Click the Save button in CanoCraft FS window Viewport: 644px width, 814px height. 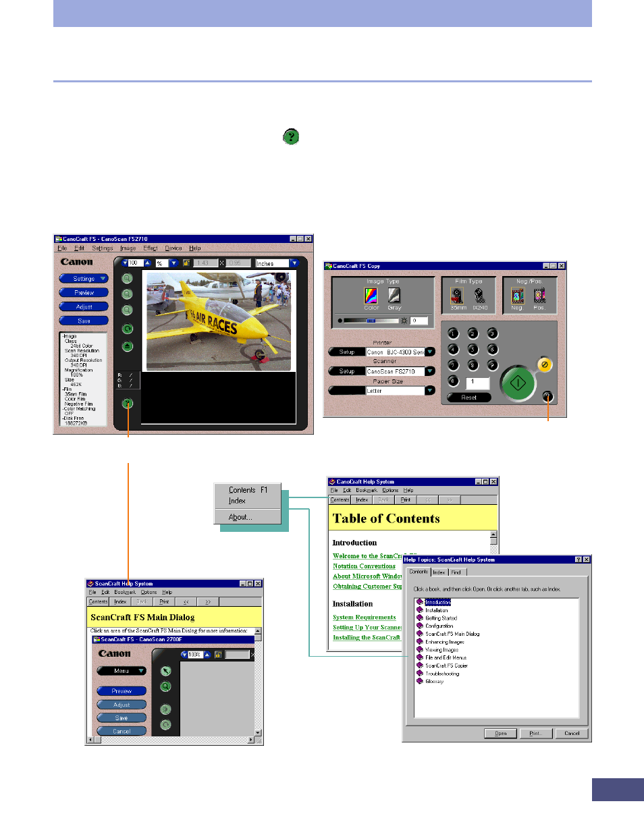click(84, 321)
